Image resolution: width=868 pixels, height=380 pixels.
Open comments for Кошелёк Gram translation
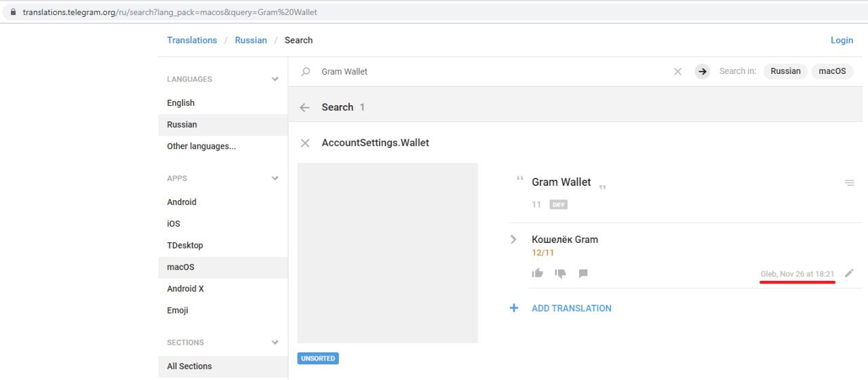point(583,273)
